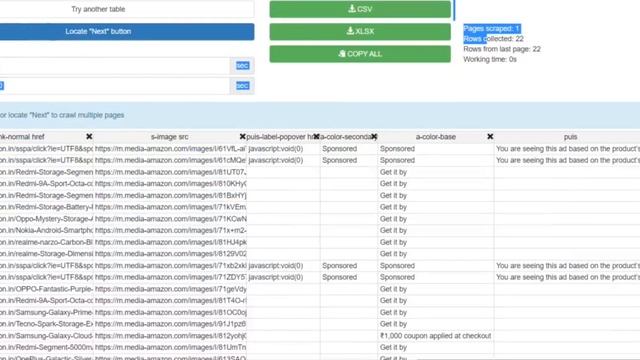Select the "Rows collected: 22" text

tap(493, 39)
